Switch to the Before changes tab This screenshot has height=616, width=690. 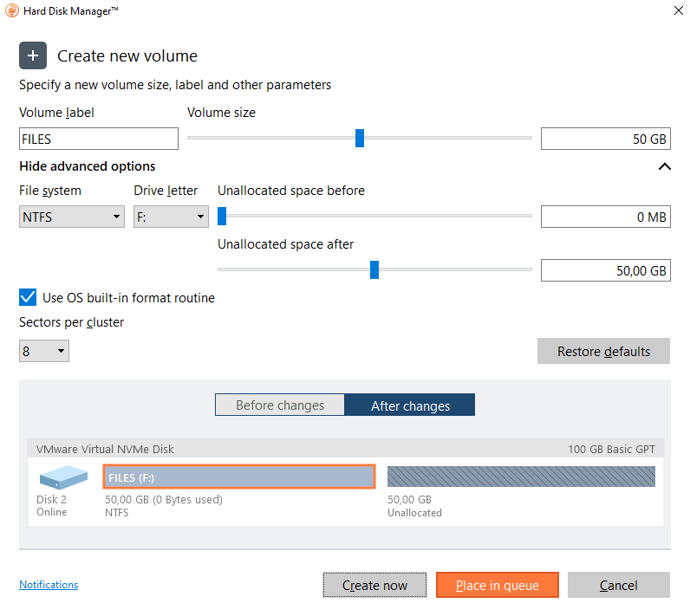tap(280, 405)
